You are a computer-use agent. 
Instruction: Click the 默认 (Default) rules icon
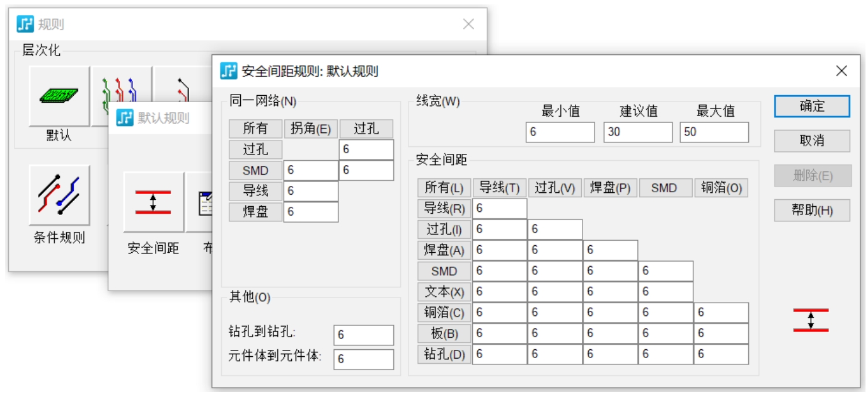click(59, 96)
